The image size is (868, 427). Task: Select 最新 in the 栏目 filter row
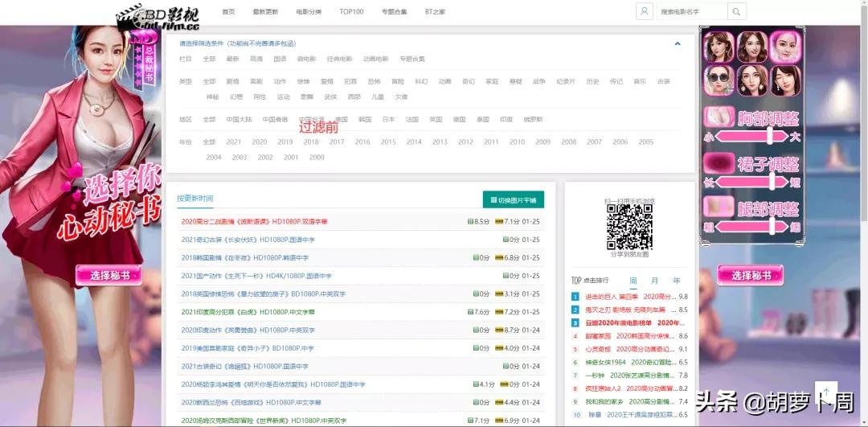click(x=232, y=59)
